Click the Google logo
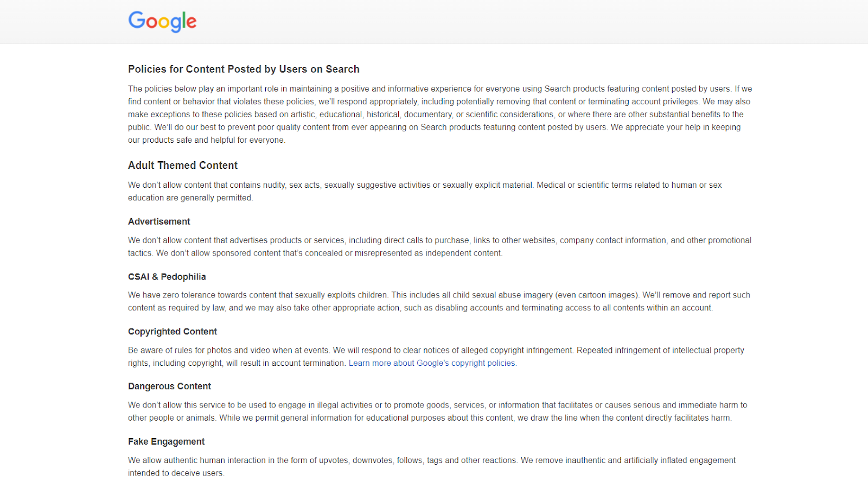Viewport: 868px width, 482px height. 162,22
